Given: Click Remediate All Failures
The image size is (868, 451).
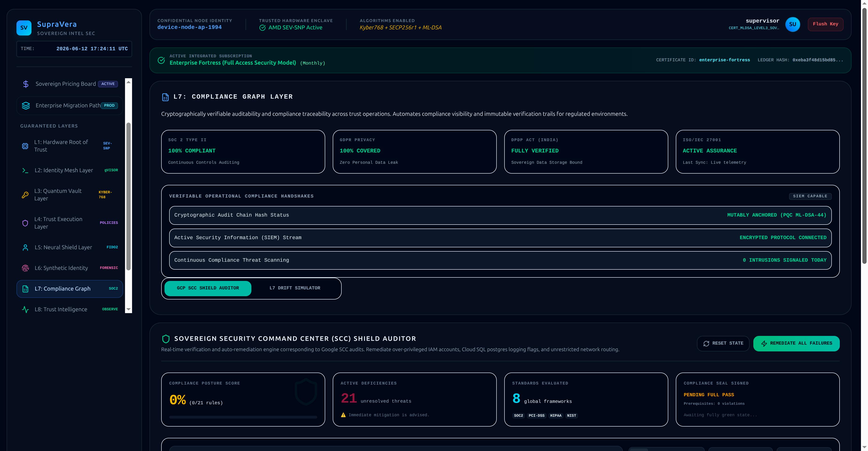Looking at the screenshot, I should coord(797,344).
